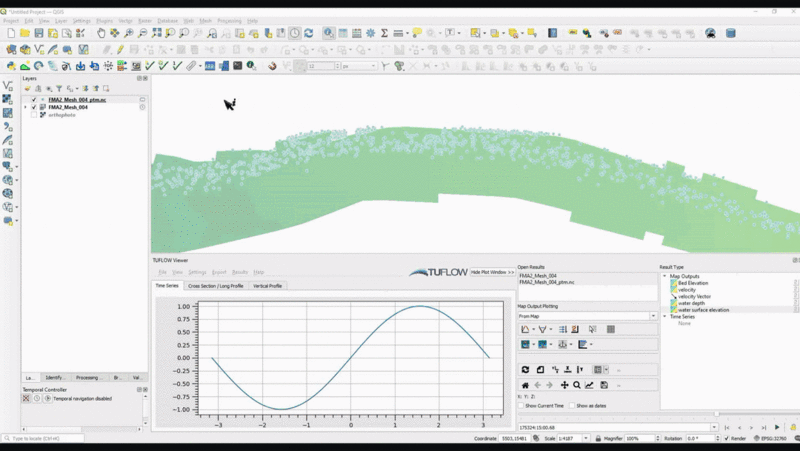Click the refresh icon in TUFLOW Viewer

click(525, 369)
